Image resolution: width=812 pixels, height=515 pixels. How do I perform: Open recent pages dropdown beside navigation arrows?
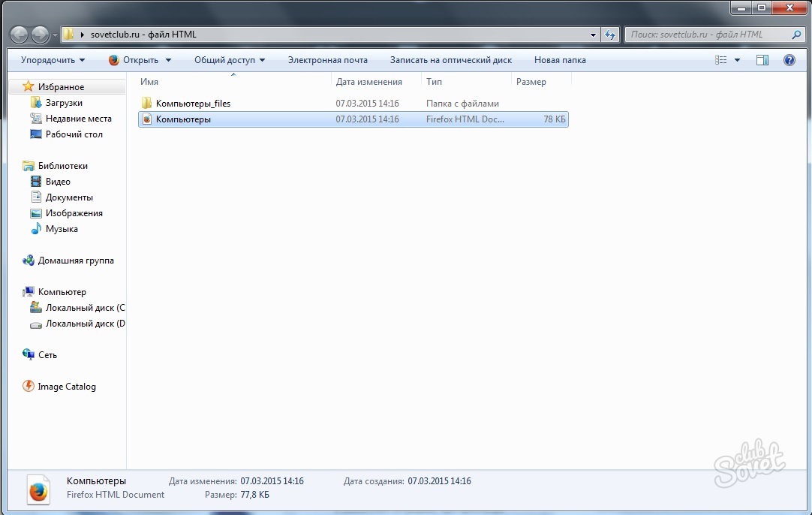pos(55,35)
